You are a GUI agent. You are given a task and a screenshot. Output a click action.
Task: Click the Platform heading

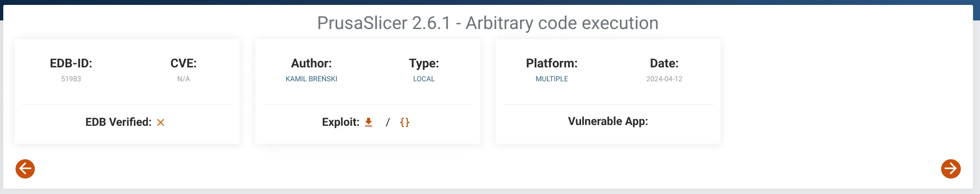pos(552,63)
